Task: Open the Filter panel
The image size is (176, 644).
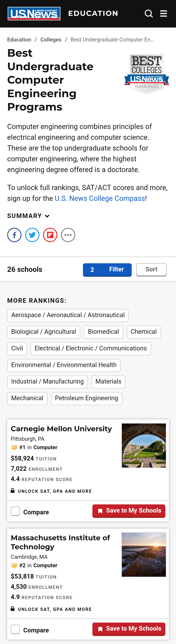Action: coord(107,269)
